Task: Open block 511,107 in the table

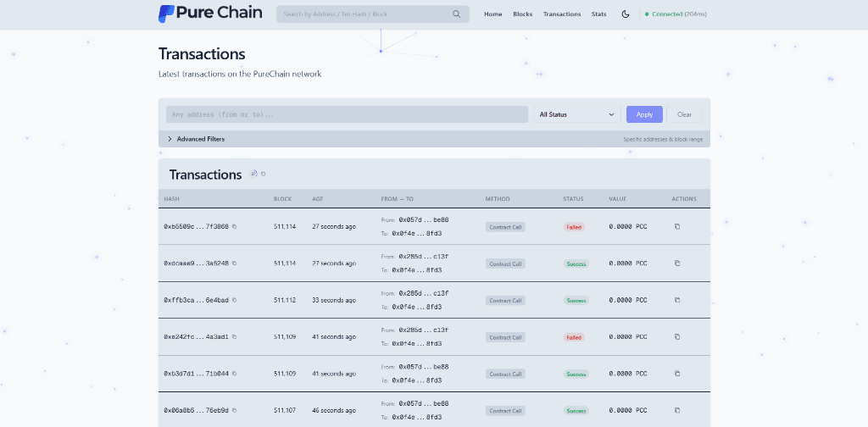Action: pyautogui.click(x=285, y=410)
